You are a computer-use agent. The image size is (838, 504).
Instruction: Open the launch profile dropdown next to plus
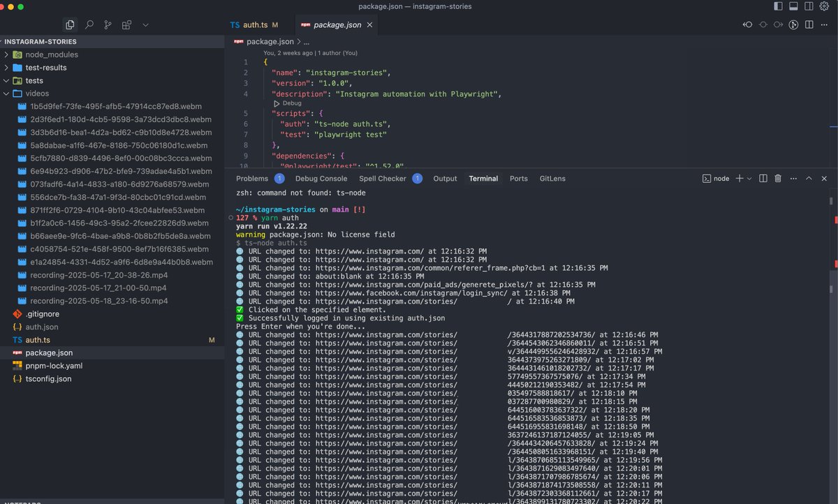click(749, 179)
